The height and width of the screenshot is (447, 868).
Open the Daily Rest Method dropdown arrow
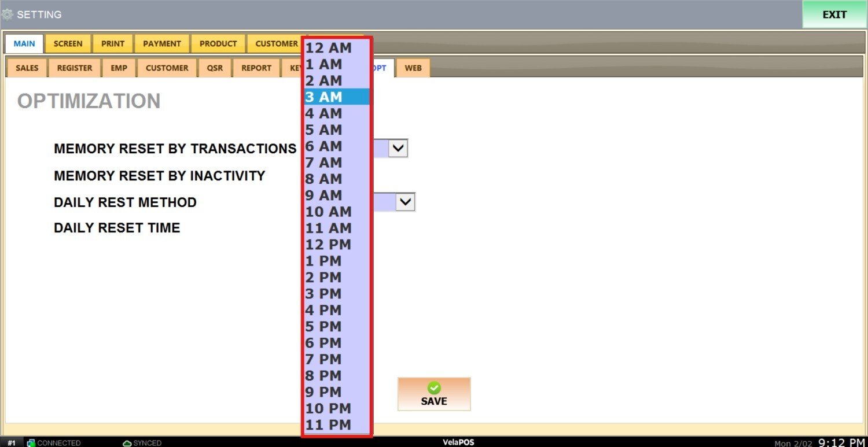tap(406, 202)
